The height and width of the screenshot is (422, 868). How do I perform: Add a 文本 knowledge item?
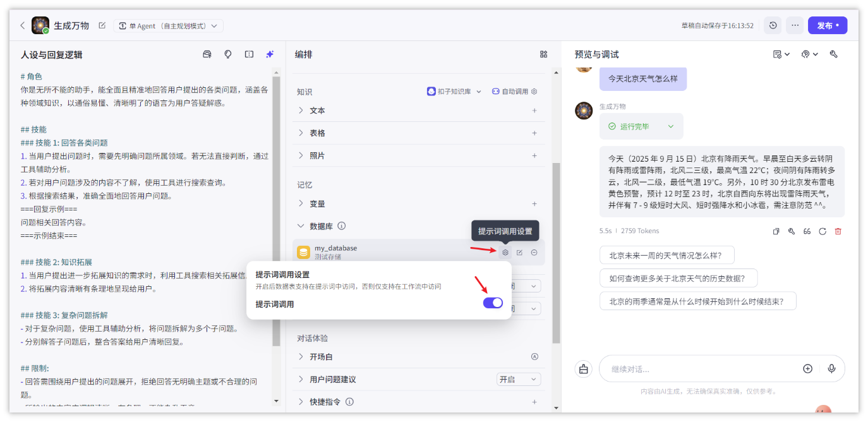pyautogui.click(x=534, y=111)
